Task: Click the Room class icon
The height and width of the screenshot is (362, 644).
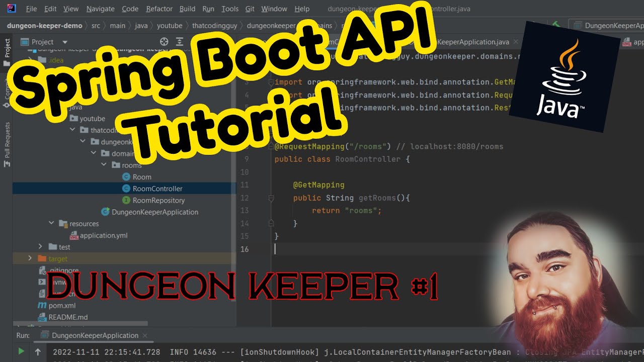Action: pos(126,177)
